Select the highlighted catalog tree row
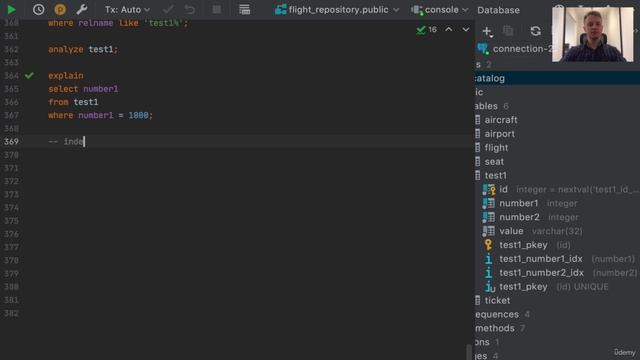 (557, 78)
